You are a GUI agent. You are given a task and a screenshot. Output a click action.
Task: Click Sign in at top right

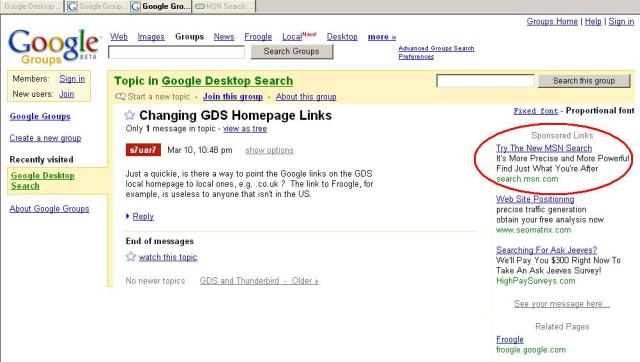pos(621,21)
